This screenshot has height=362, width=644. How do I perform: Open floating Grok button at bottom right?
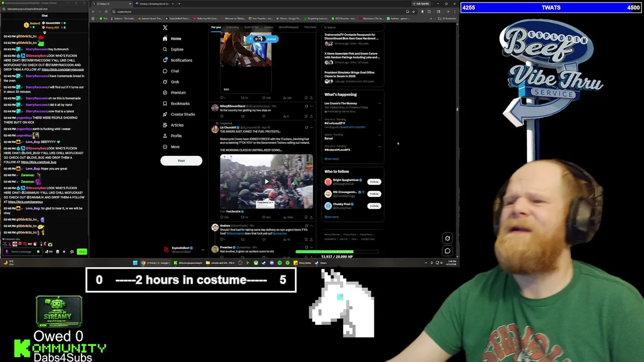click(447, 239)
